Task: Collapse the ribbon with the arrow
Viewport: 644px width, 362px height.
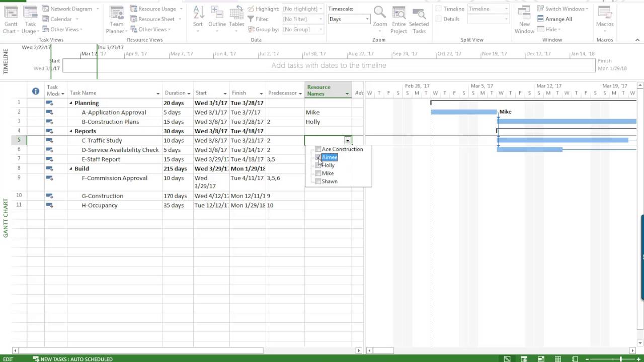Action: pos(637,39)
